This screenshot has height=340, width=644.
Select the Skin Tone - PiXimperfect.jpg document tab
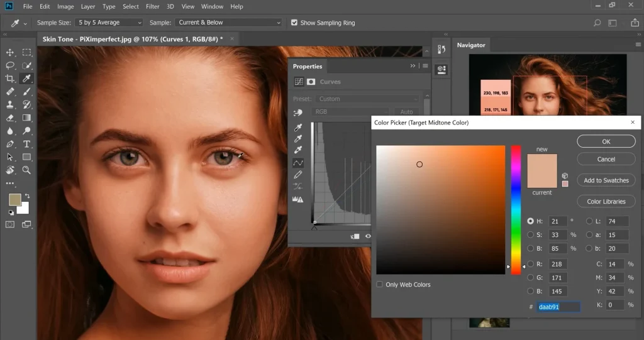(x=138, y=39)
